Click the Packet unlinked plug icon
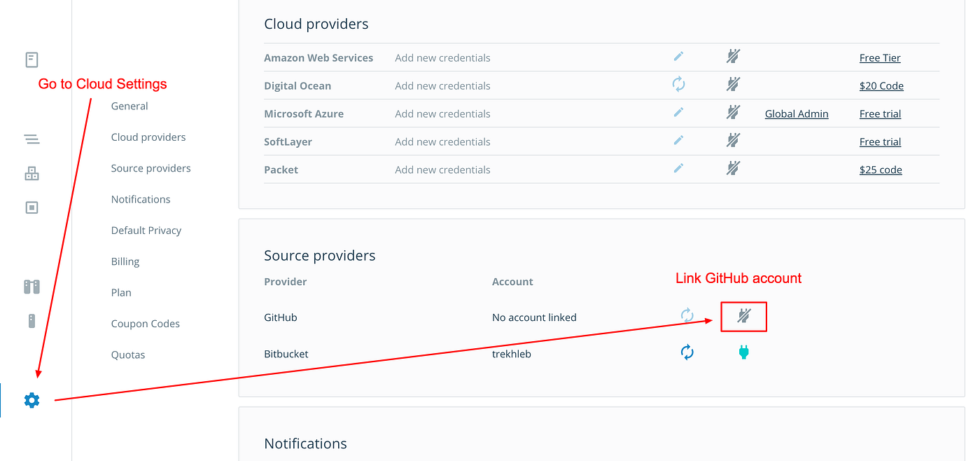The image size is (980, 461). tap(733, 169)
